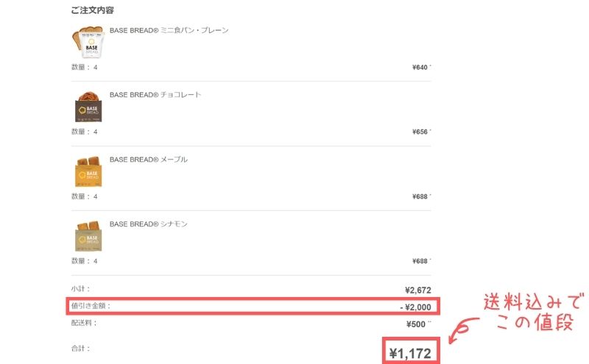Select the ¥656 price of the chocolate bread
This screenshot has height=364, width=589.
point(420,132)
